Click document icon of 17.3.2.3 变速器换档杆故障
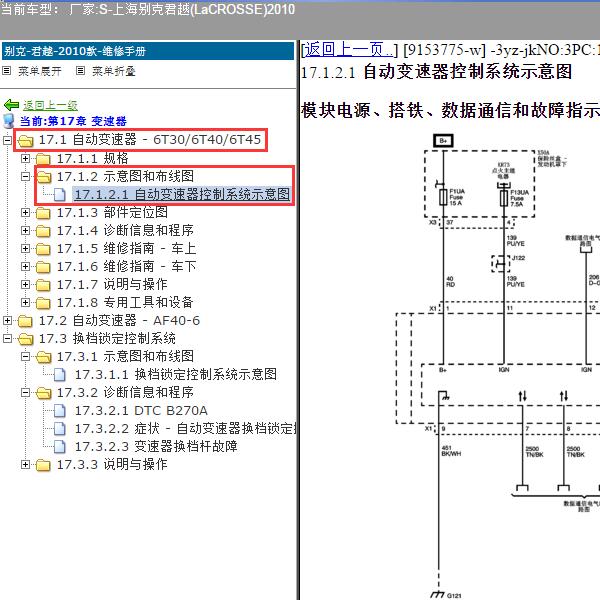This screenshot has width=600, height=600. [x=60, y=447]
